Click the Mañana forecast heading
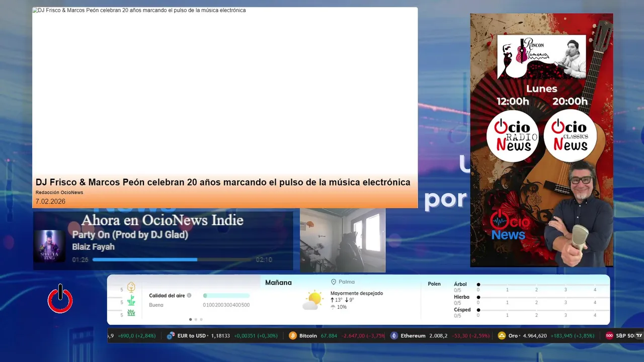This screenshot has height=362, width=644. point(278,283)
